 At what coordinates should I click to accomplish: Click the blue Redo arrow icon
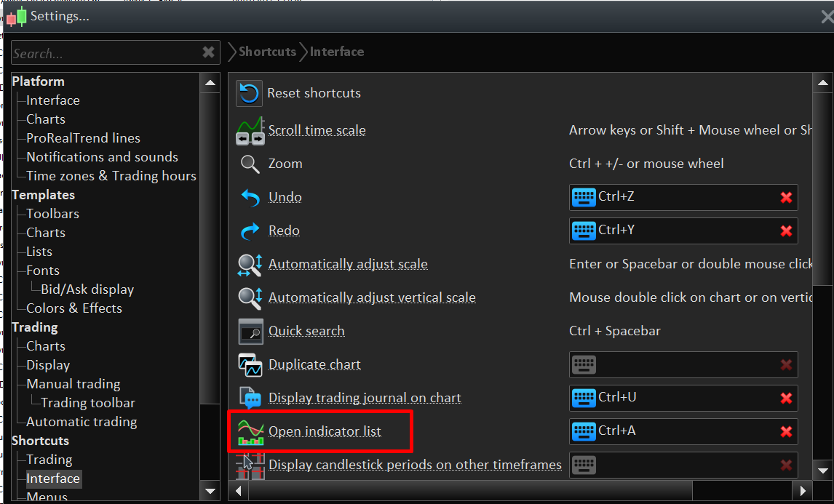pos(250,231)
